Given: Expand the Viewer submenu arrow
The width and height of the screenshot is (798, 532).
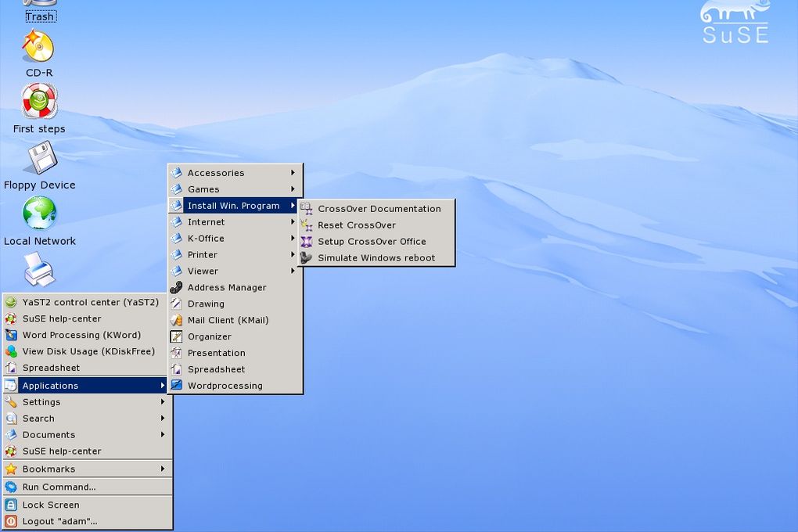Looking at the screenshot, I should point(293,271).
